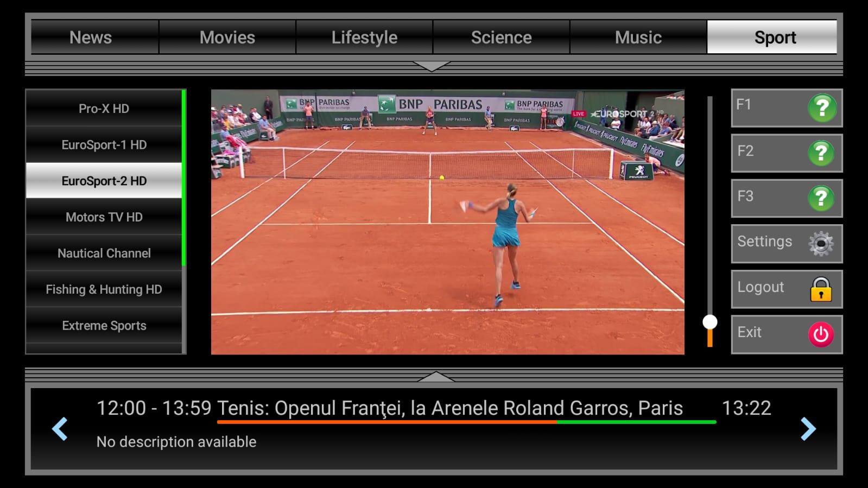
Task: Select the Music category tab
Action: 638,37
